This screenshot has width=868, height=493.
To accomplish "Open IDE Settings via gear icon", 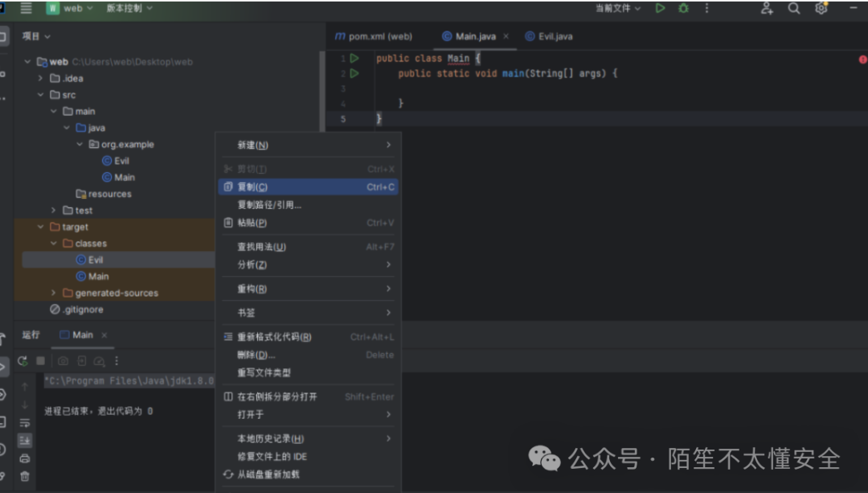I will coord(821,8).
